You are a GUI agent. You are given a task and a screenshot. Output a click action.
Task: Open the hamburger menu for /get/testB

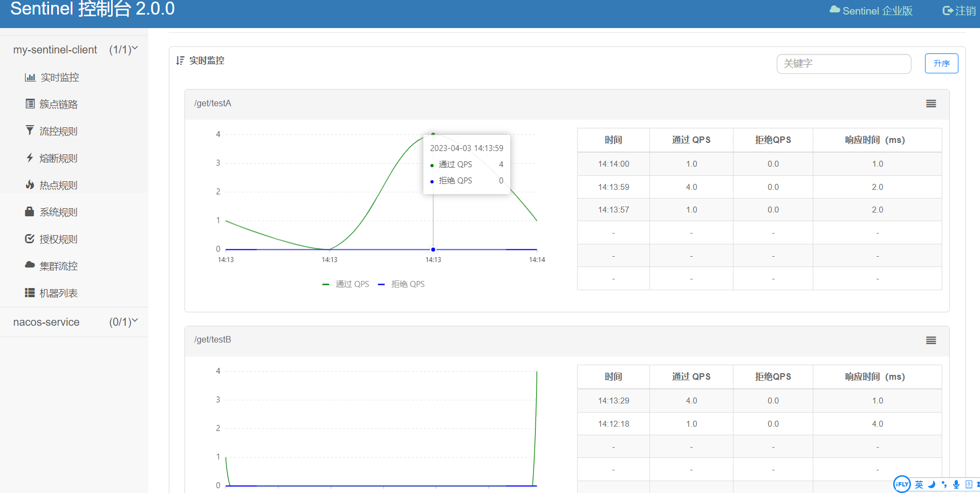(931, 340)
